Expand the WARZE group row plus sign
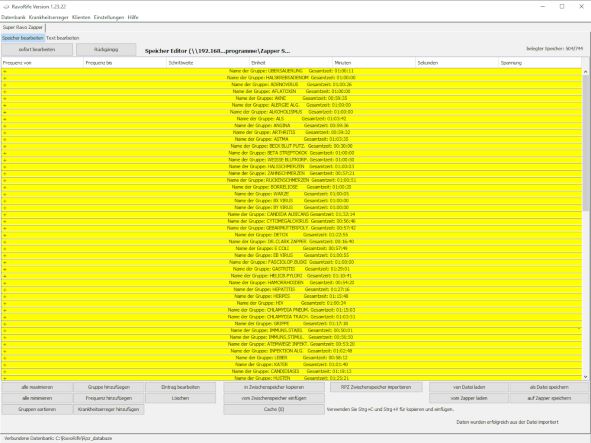This screenshot has width=591, height=443. (5, 194)
